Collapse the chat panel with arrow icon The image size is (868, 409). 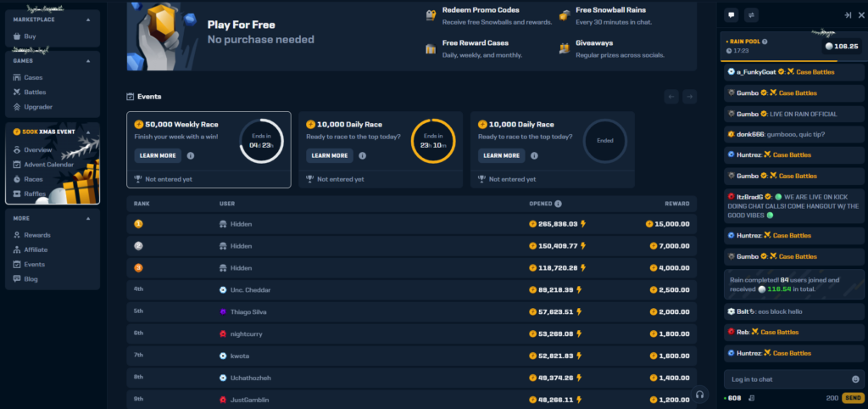848,15
